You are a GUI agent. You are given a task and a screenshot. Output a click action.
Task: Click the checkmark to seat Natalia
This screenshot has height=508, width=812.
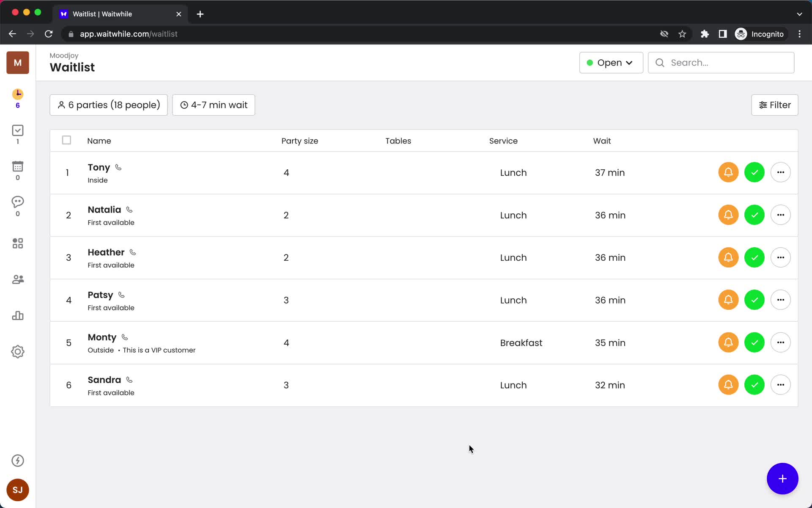754,215
